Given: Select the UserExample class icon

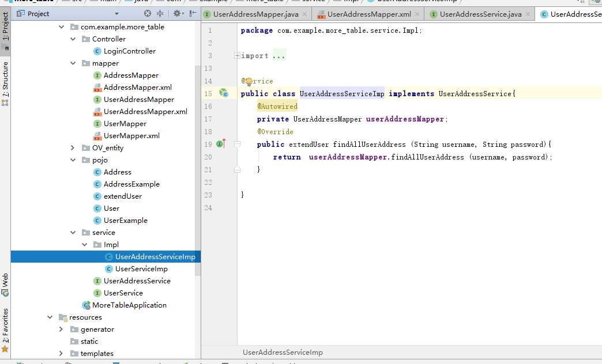Looking at the screenshot, I should (x=97, y=220).
